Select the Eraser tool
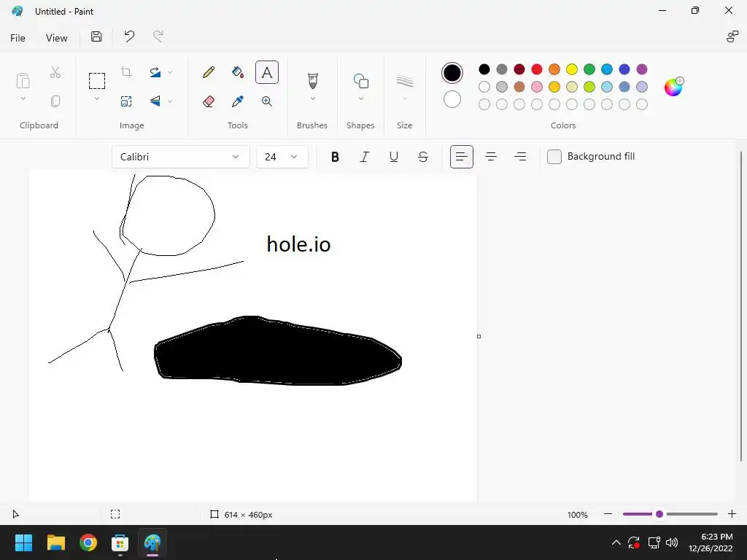The width and height of the screenshot is (747, 560). click(x=208, y=101)
